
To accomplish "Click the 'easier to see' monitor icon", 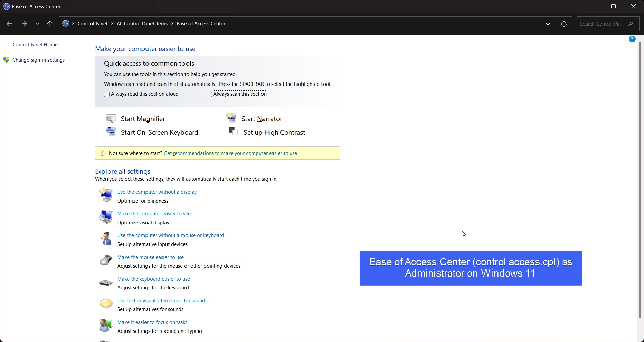I will pyautogui.click(x=106, y=217).
